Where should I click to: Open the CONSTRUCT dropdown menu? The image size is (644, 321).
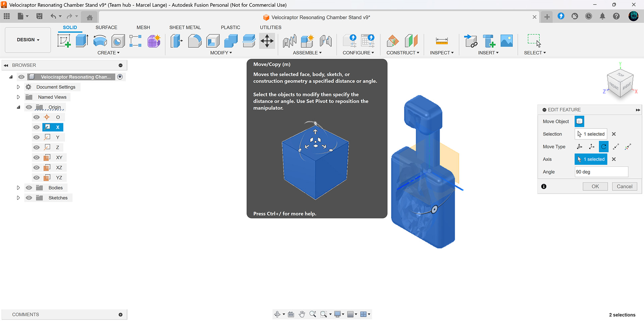pyautogui.click(x=403, y=53)
